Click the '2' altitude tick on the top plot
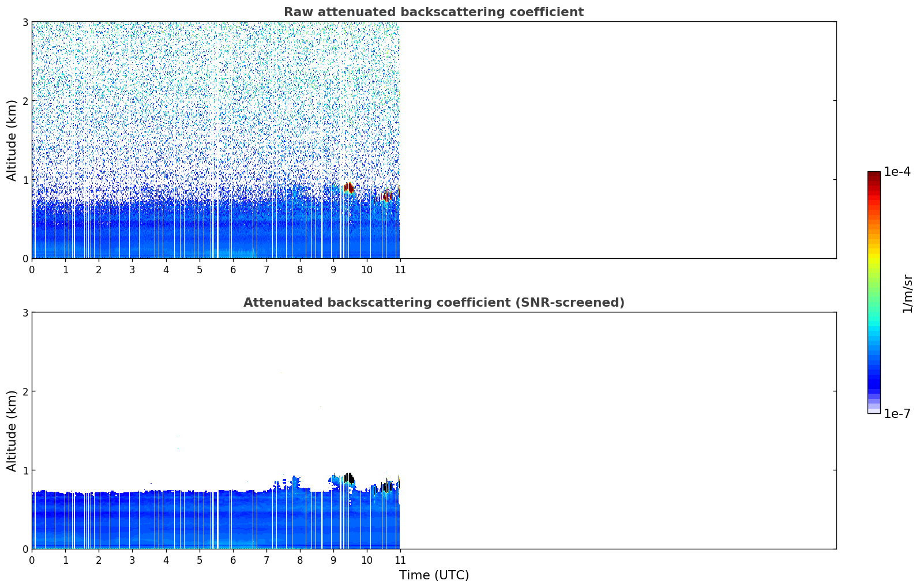The height and width of the screenshot is (588, 920). (25, 101)
